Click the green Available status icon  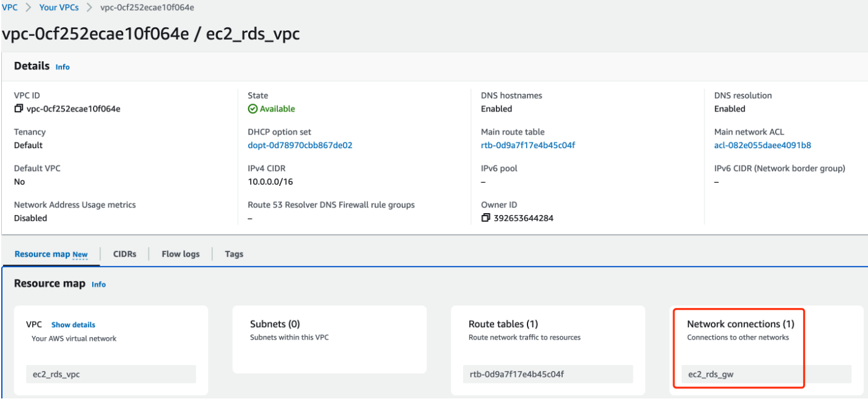coord(252,109)
